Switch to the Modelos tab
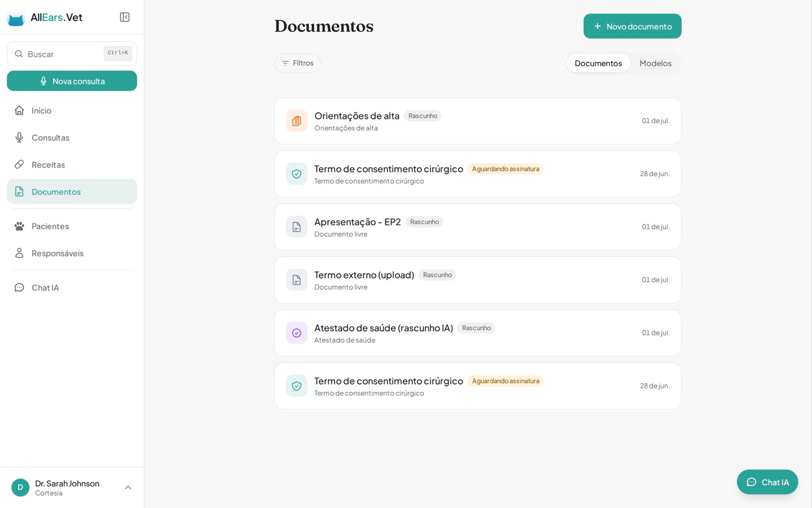812x508 pixels. pos(655,63)
